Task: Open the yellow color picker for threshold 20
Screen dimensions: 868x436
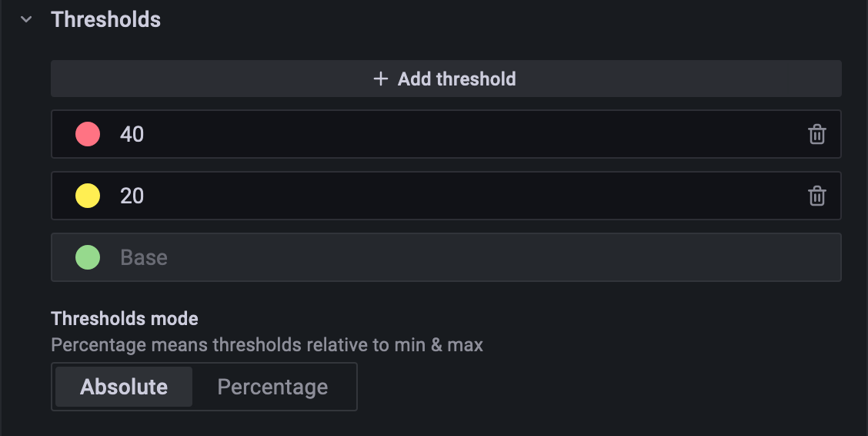Action: click(88, 196)
